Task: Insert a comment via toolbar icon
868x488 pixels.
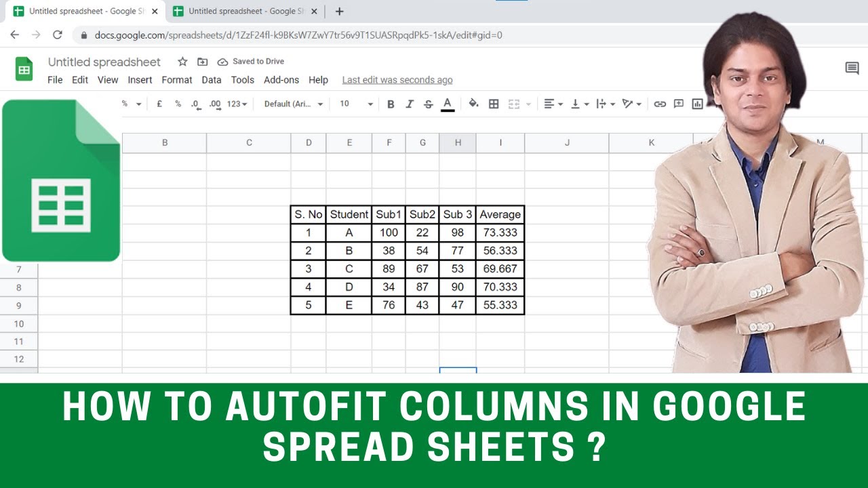Action: 679,104
